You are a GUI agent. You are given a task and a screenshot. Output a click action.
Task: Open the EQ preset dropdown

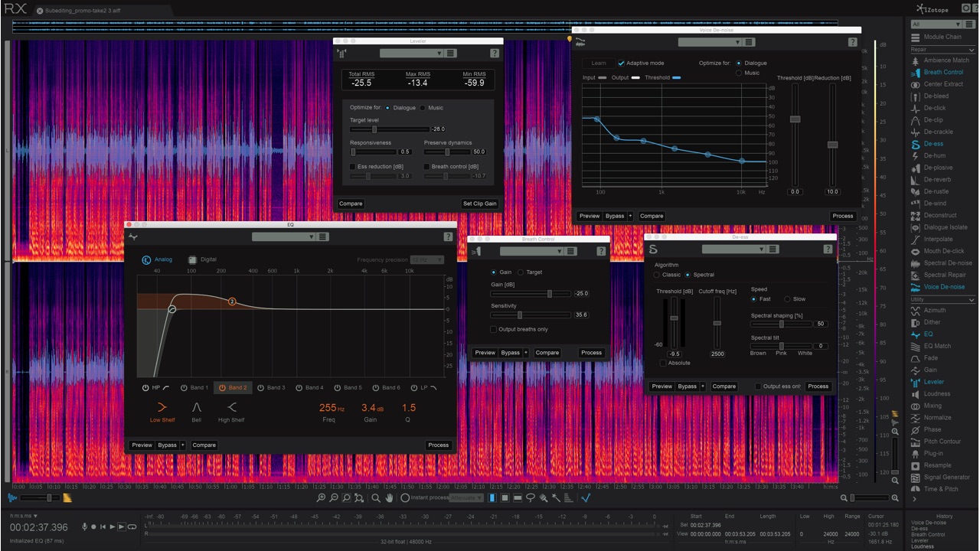pyautogui.click(x=283, y=236)
